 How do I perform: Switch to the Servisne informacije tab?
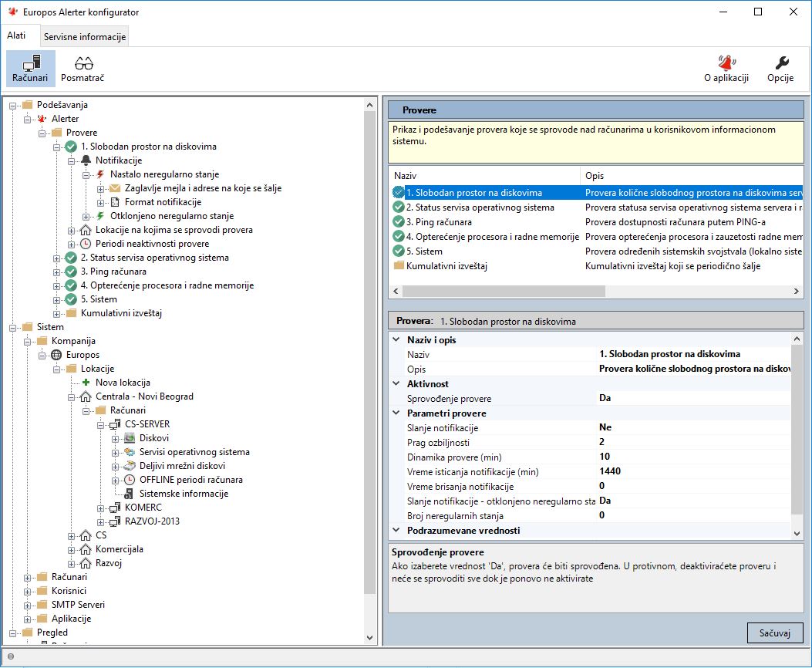[x=85, y=37]
